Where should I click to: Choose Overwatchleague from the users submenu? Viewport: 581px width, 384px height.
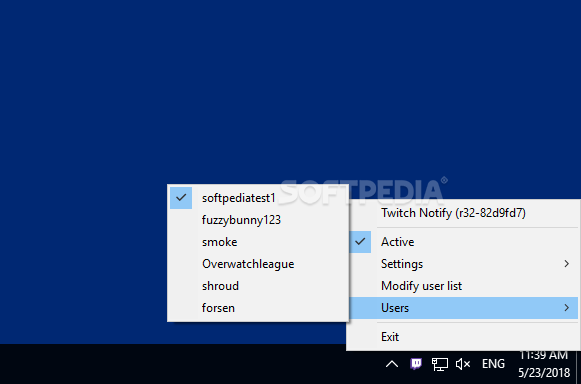(258, 264)
